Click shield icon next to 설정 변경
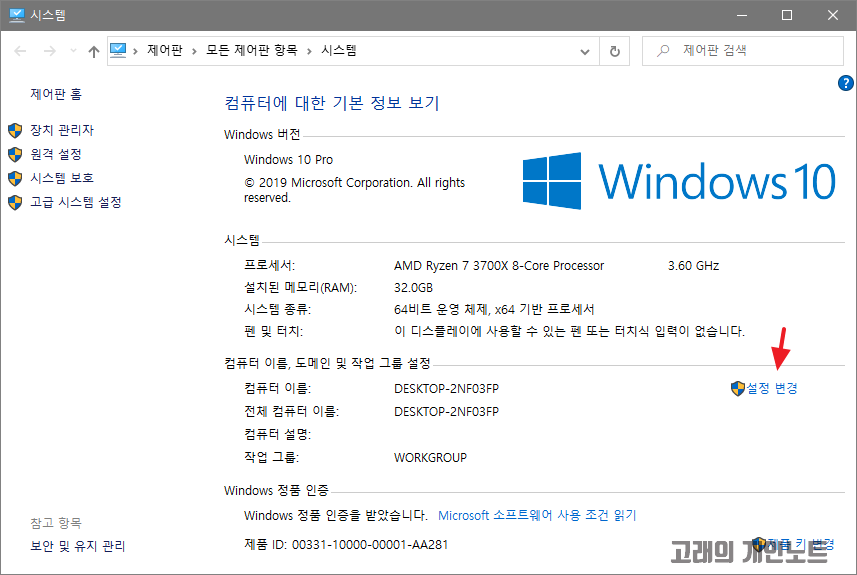The height and width of the screenshot is (575, 857). point(738,389)
